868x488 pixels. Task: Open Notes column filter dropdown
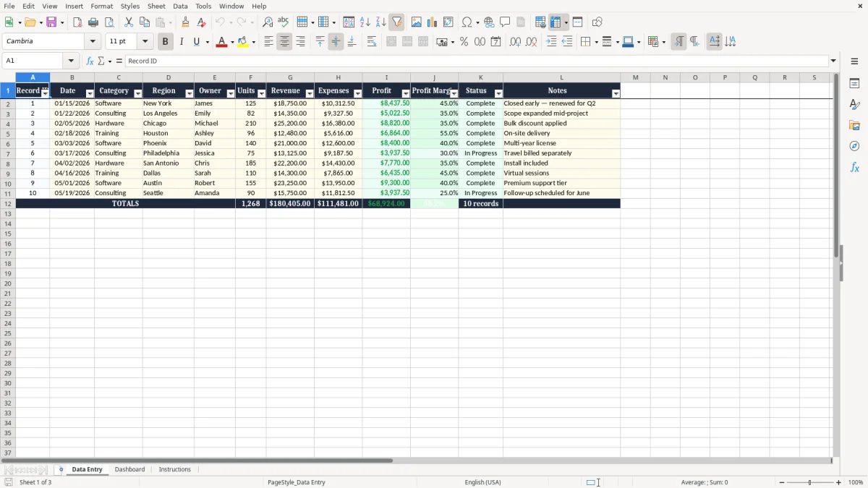tap(616, 94)
